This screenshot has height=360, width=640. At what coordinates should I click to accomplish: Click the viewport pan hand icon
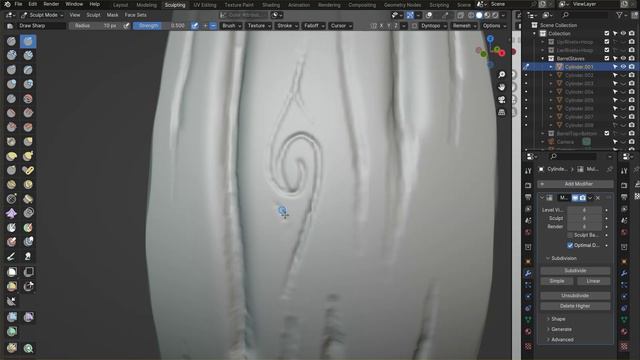(x=502, y=87)
